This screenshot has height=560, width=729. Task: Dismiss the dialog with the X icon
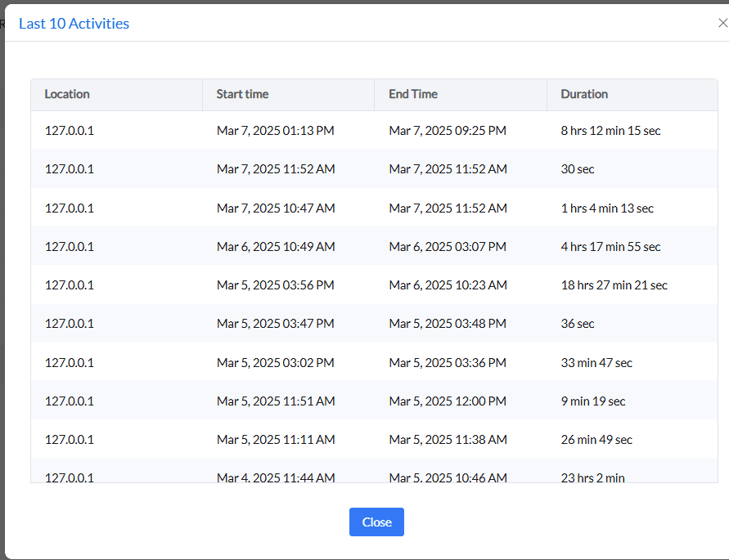tap(722, 23)
